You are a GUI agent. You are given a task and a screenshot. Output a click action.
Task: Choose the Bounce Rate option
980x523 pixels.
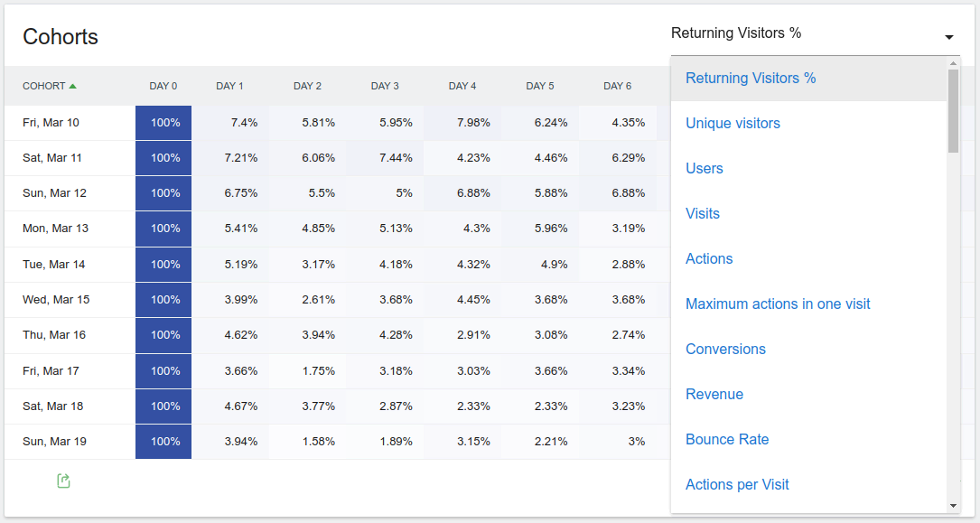point(727,439)
